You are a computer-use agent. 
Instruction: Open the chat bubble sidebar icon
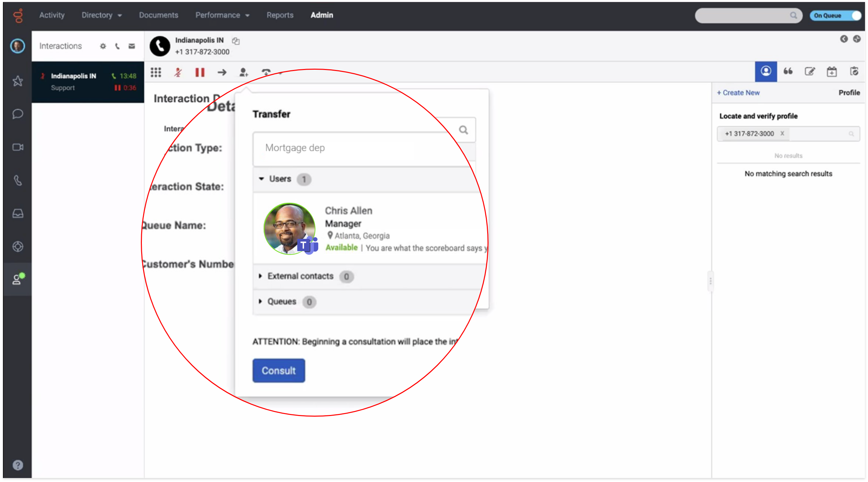pos(18,114)
